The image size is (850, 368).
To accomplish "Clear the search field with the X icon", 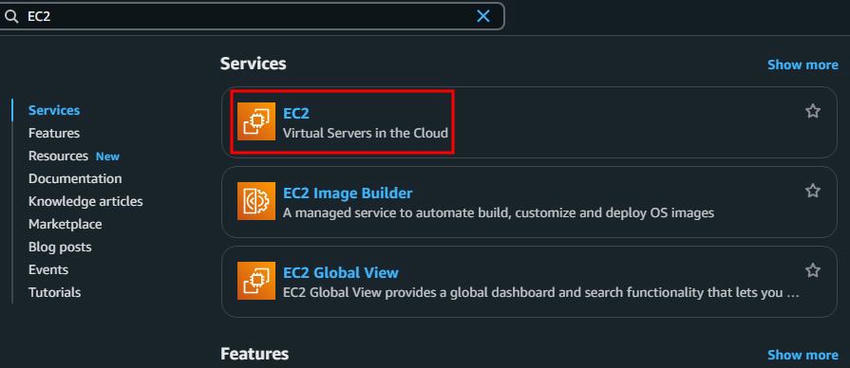I will click(x=483, y=16).
